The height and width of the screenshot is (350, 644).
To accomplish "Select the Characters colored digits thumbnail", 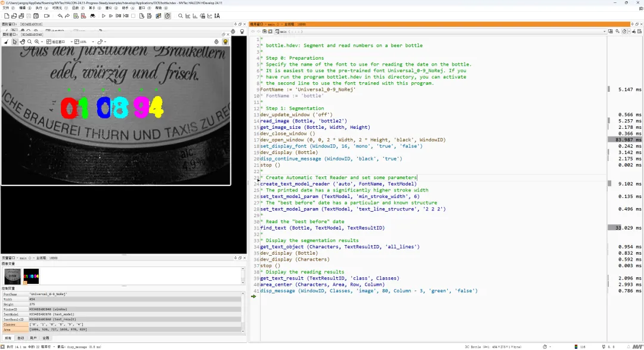I will [31, 276].
